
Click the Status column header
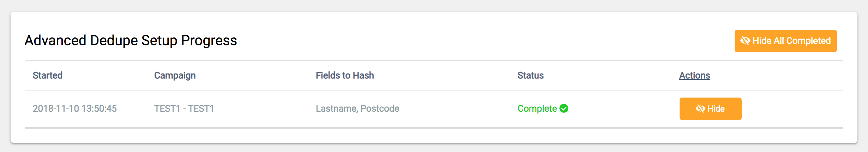tap(530, 75)
